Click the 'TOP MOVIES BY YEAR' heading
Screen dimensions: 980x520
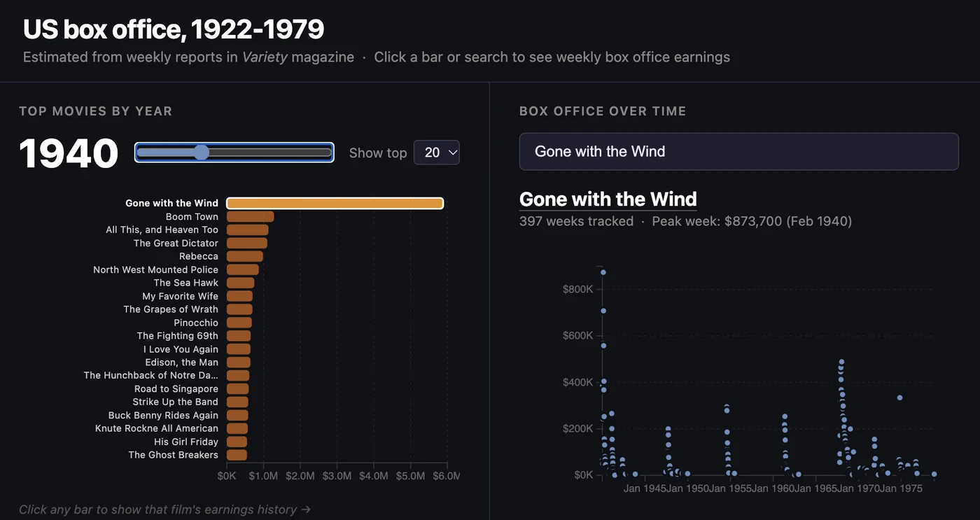coord(95,111)
